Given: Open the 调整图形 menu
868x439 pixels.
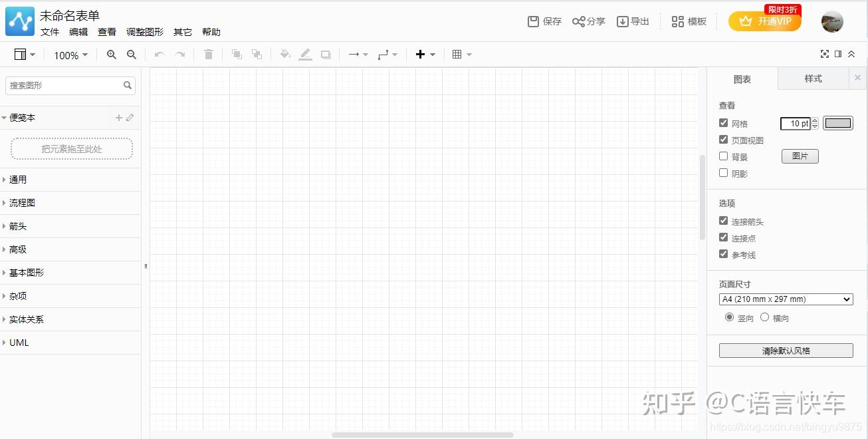Looking at the screenshot, I should [145, 32].
